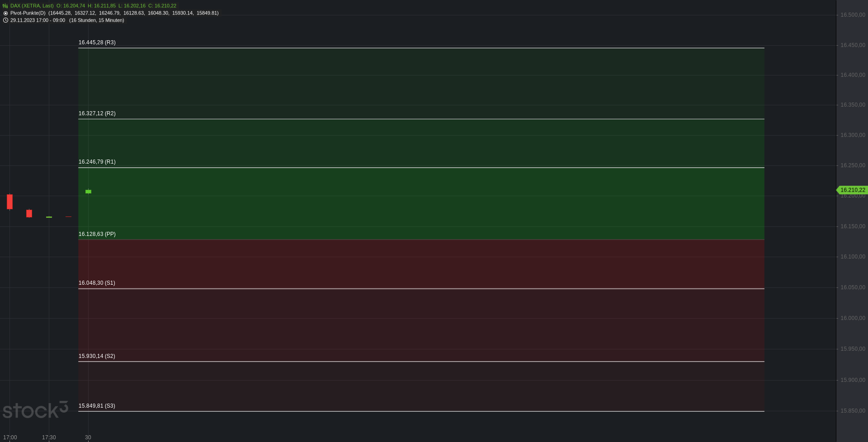Select the 16.048,30 (S1) support line label
Viewport: 868px width, 442px height.
coord(97,283)
